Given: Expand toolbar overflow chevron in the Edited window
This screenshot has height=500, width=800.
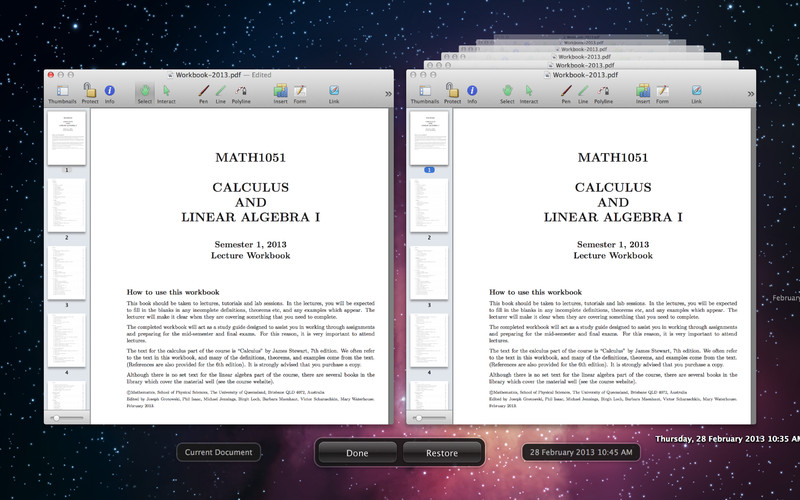Looking at the screenshot, I should pos(388,94).
